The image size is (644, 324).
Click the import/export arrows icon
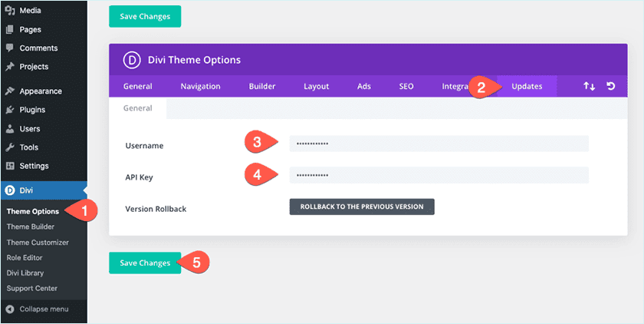[x=589, y=86]
